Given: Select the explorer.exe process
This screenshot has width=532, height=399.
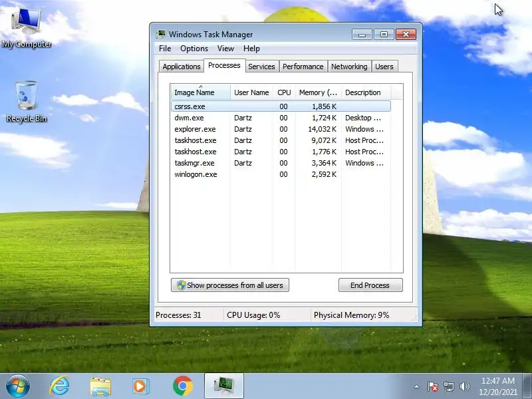Looking at the screenshot, I should 281,129.
